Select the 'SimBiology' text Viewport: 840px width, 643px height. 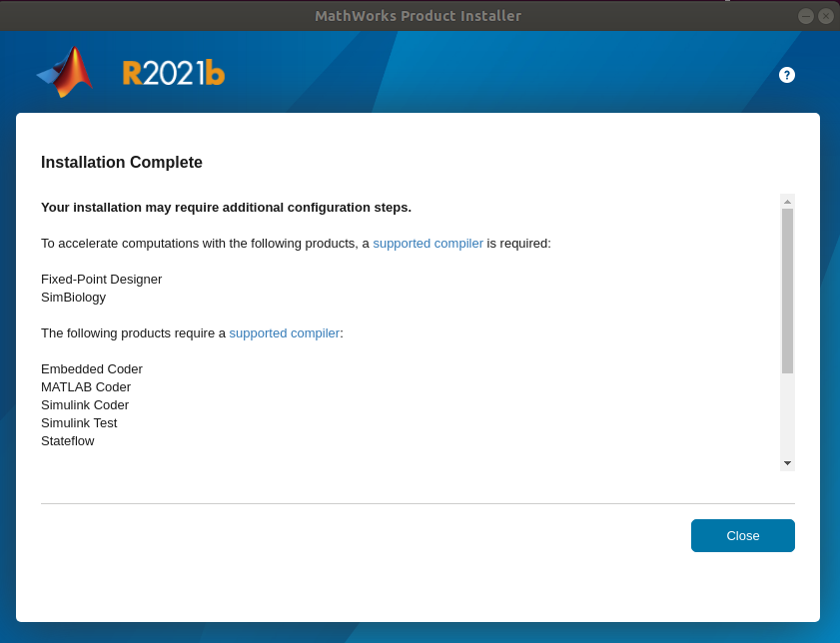(x=73, y=298)
